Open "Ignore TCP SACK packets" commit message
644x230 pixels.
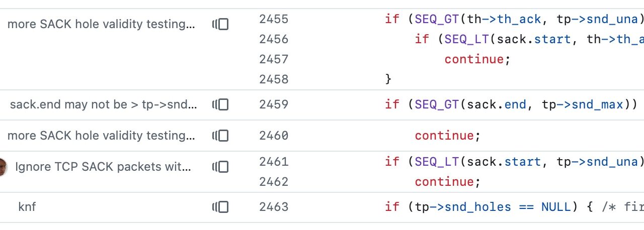click(104, 167)
